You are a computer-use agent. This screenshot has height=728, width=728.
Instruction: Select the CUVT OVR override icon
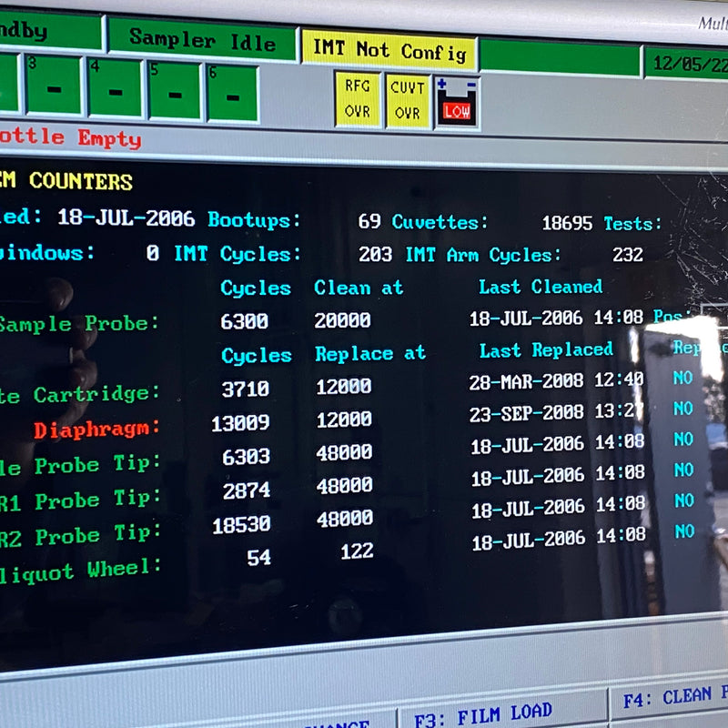408,98
